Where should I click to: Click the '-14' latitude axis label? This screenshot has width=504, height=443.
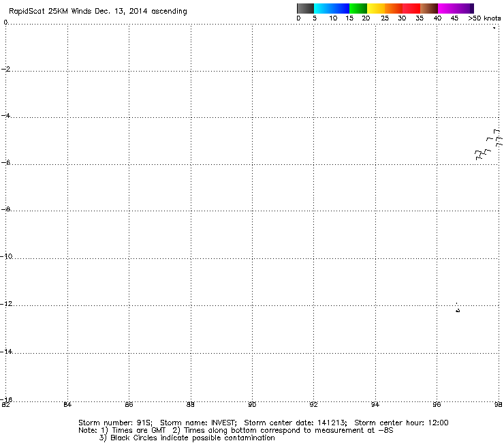click(6, 351)
